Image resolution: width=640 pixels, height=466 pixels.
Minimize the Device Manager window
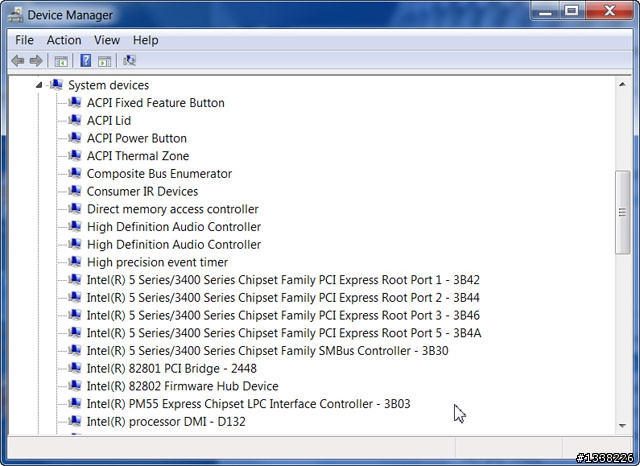point(545,11)
